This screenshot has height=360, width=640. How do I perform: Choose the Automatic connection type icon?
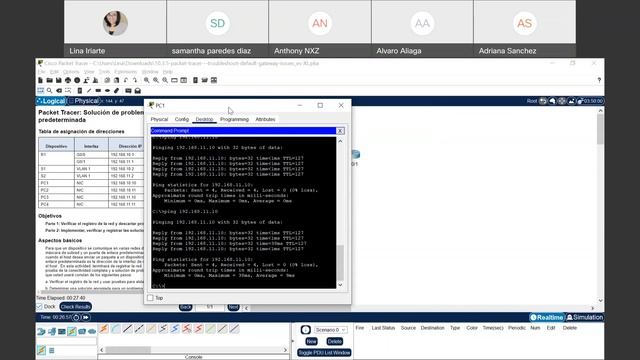(104, 329)
